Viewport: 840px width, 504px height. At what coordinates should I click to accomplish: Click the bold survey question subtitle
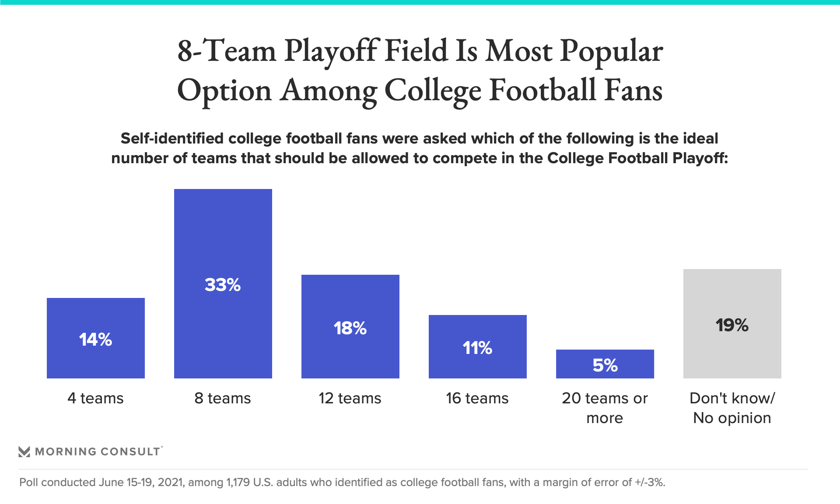(x=420, y=148)
